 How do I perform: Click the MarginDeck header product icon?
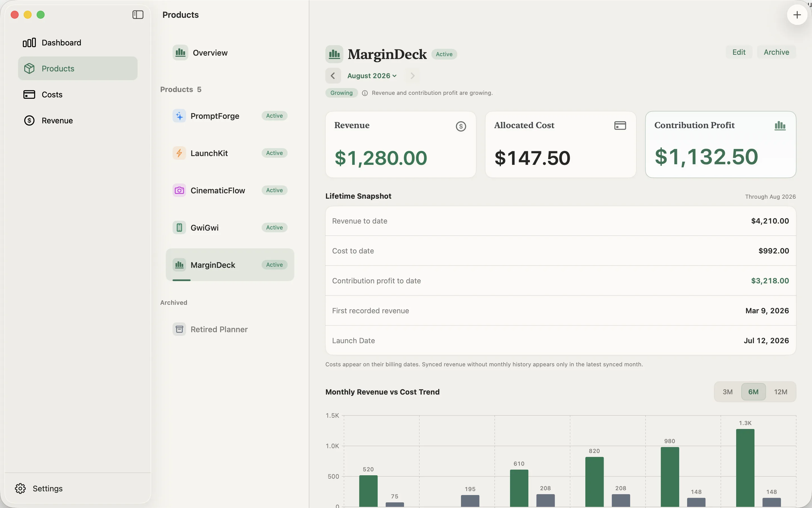pos(334,54)
